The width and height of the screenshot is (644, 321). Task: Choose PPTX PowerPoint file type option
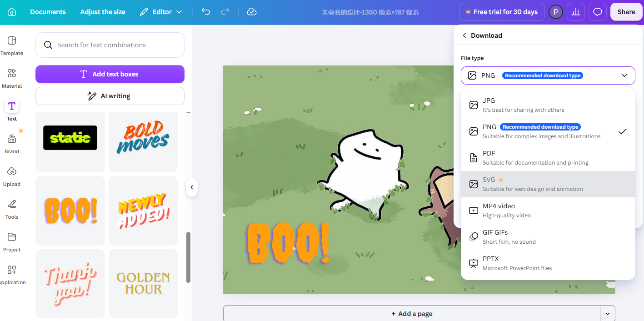click(548, 263)
